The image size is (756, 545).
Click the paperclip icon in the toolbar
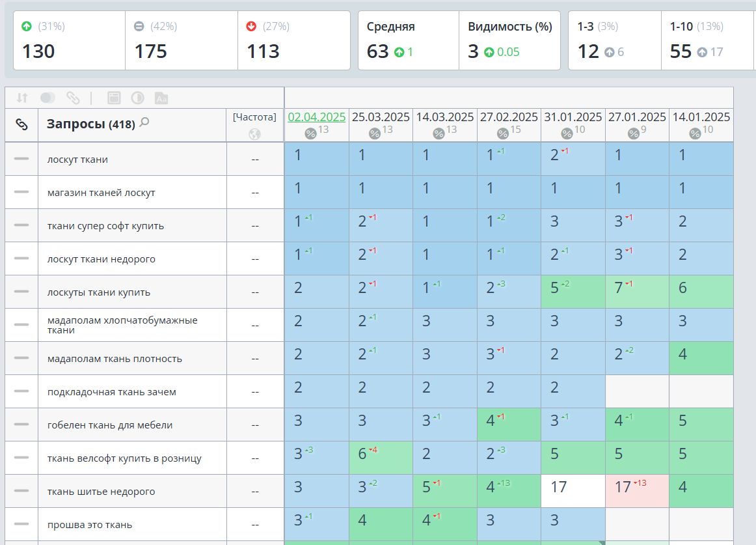pos(73,98)
